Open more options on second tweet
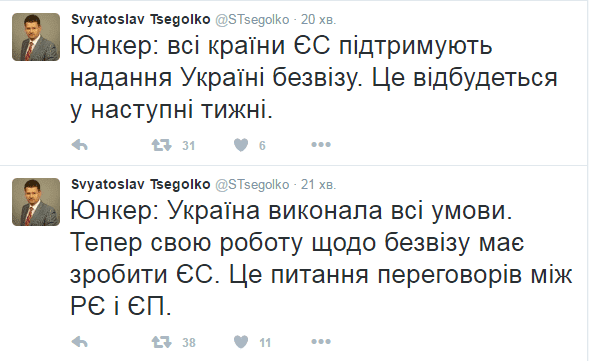This screenshot has width=589, height=361. click(x=321, y=342)
